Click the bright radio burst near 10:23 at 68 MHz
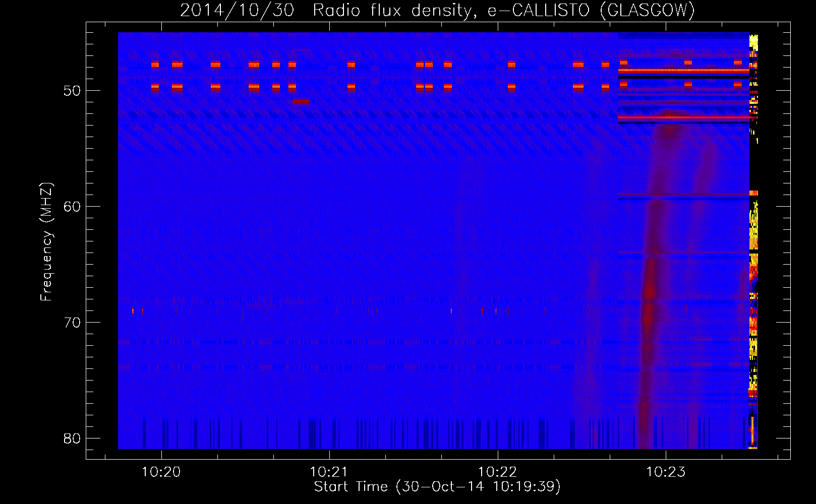 pos(649,292)
